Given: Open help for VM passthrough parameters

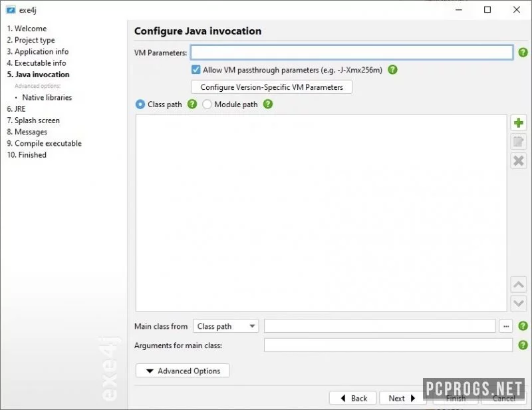Looking at the screenshot, I should (x=392, y=70).
